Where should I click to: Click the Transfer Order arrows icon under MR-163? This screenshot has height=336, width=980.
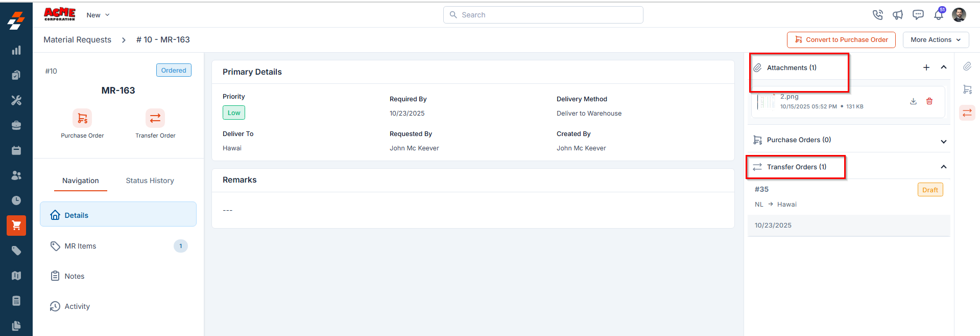point(155,118)
